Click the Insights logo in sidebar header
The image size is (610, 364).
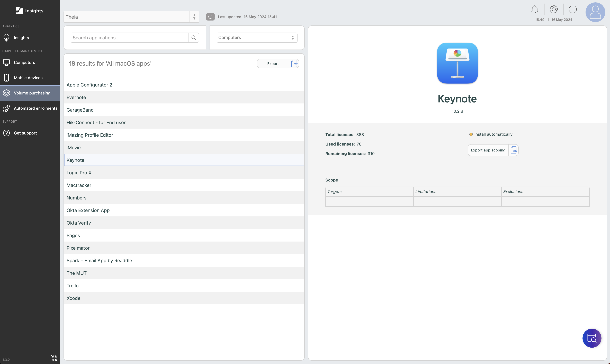tap(30, 11)
